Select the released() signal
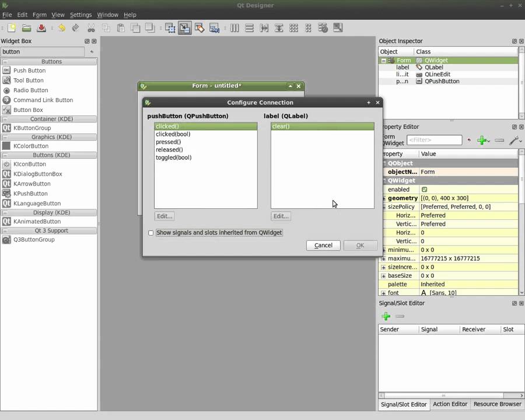The image size is (525, 420). 205,150
